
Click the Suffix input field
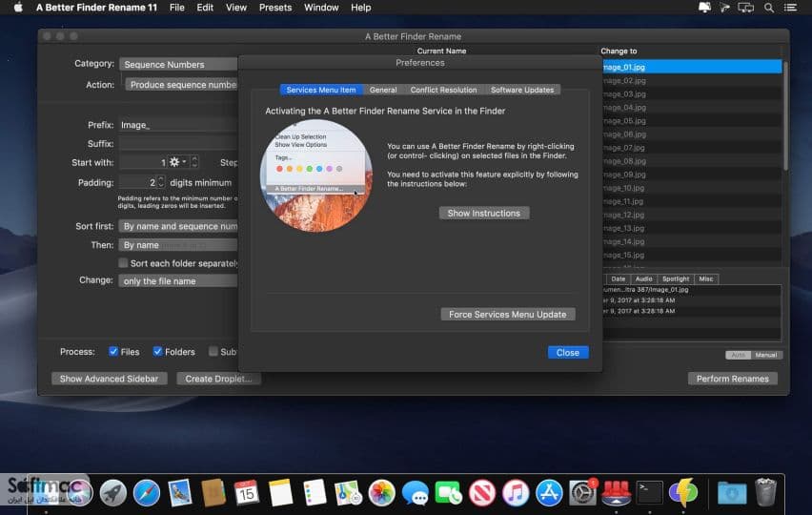[178, 143]
